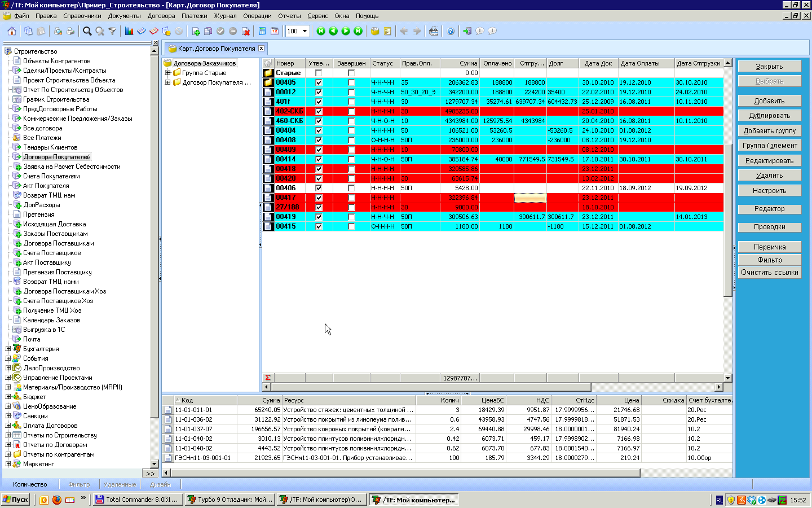Image resolution: width=812 pixels, height=508 pixels.
Task: Click the green first-record navigation arrow
Action: point(321,31)
